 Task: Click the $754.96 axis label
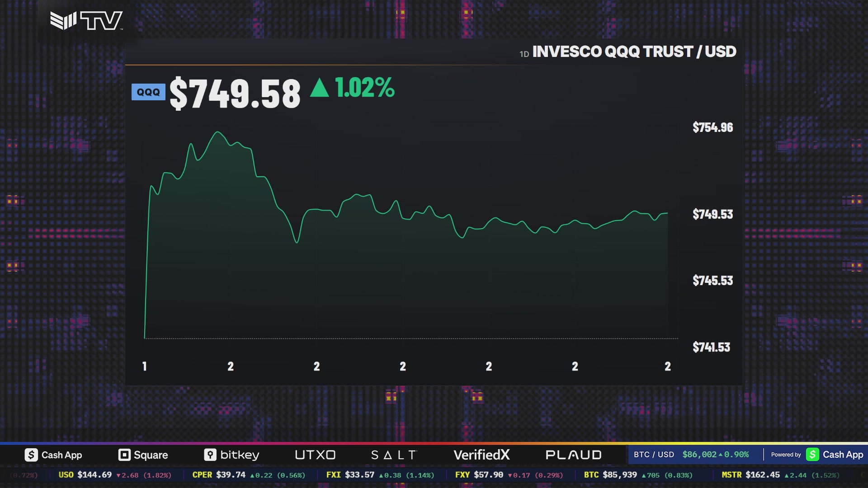click(x=712, y=127)
